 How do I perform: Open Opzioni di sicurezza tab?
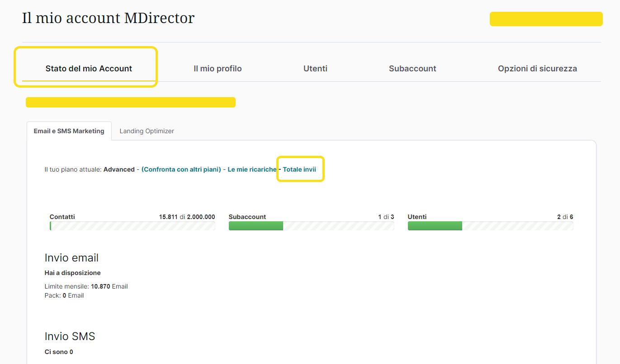[537, 69]
